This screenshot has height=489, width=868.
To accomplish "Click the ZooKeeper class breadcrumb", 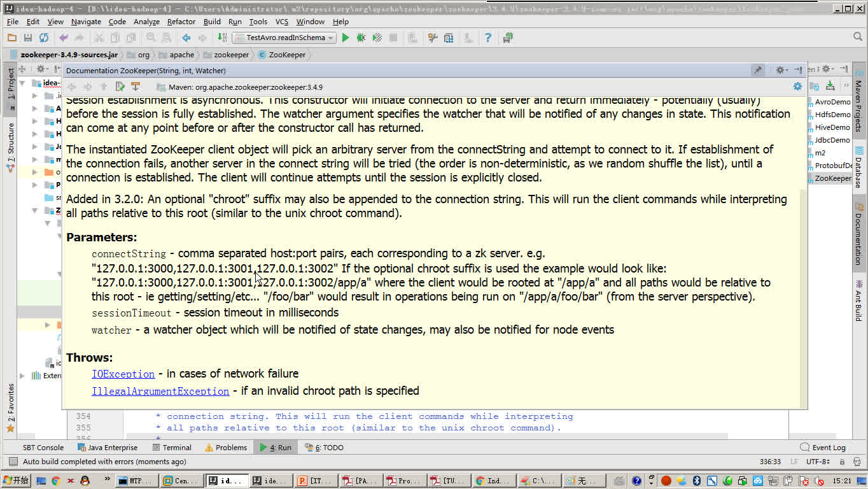I will tap(282, 55).
